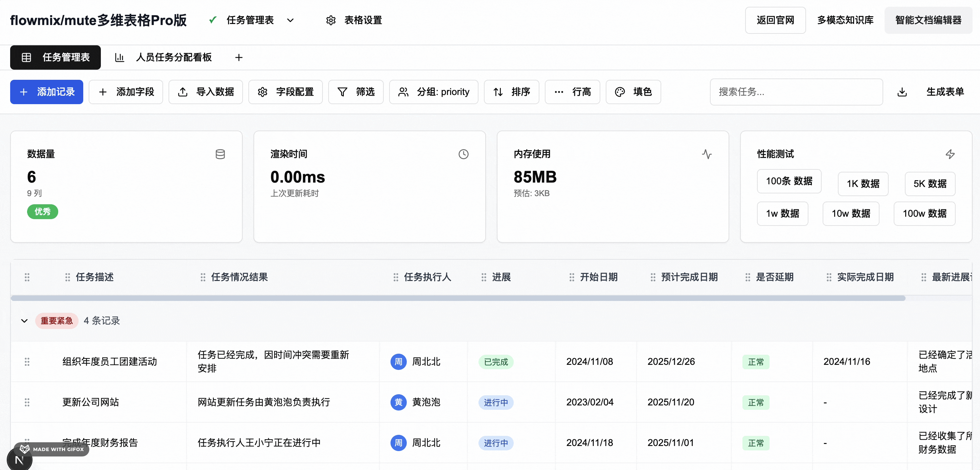This screenshot has height=470, width=980.
Task: Click the green 优秀 badge on data card
Action: [42, 212]
